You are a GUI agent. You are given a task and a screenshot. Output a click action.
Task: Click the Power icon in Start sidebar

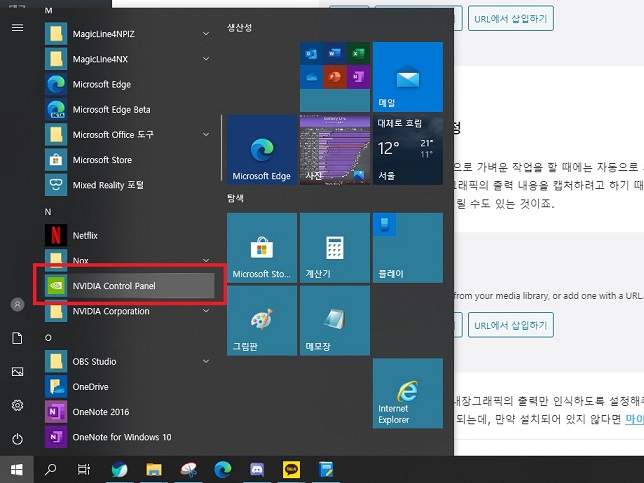(17, 439)
